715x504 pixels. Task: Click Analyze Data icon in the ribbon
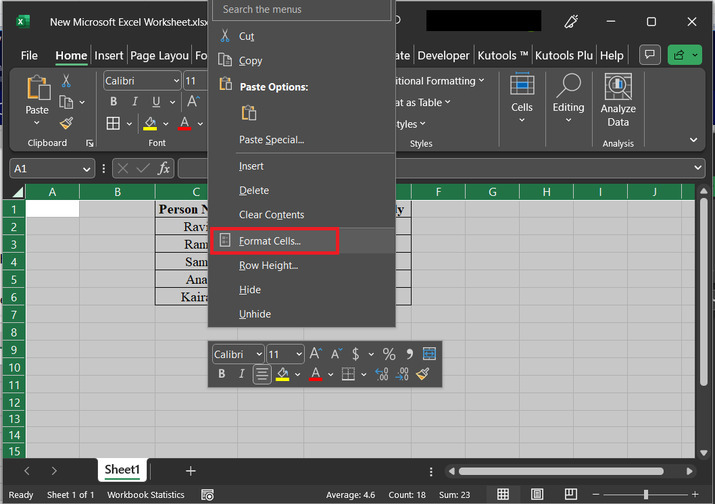click(x=618, y=88)
